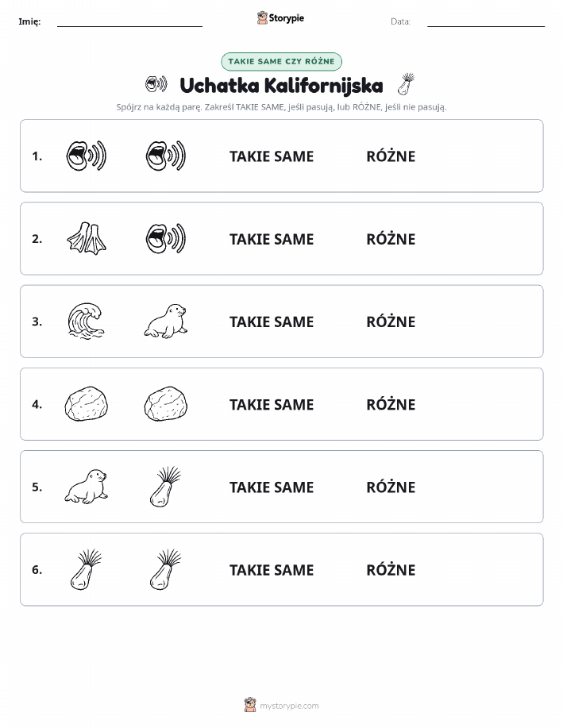Click the barking mouth icon in row 2

[166, 239]
